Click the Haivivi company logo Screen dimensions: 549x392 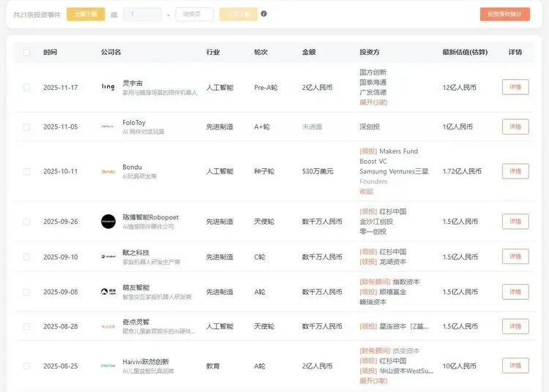tap(108, 366)
